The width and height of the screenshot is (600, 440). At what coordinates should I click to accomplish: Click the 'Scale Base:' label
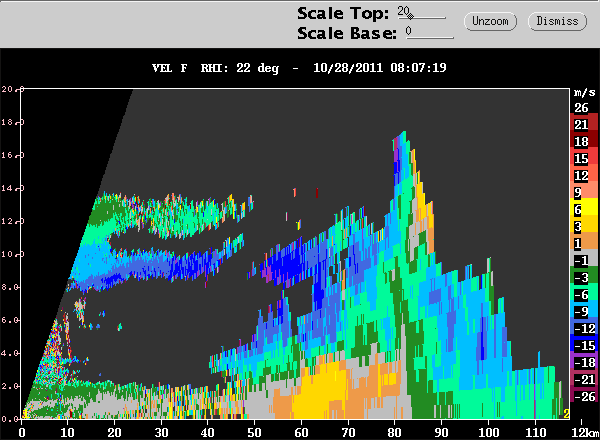(347, 33)
